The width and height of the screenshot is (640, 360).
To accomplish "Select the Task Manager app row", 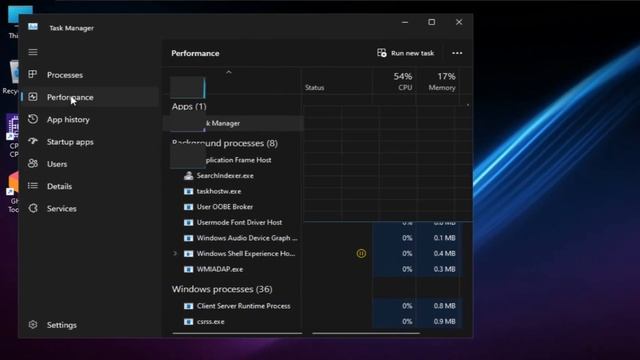I will coord(233,123).
